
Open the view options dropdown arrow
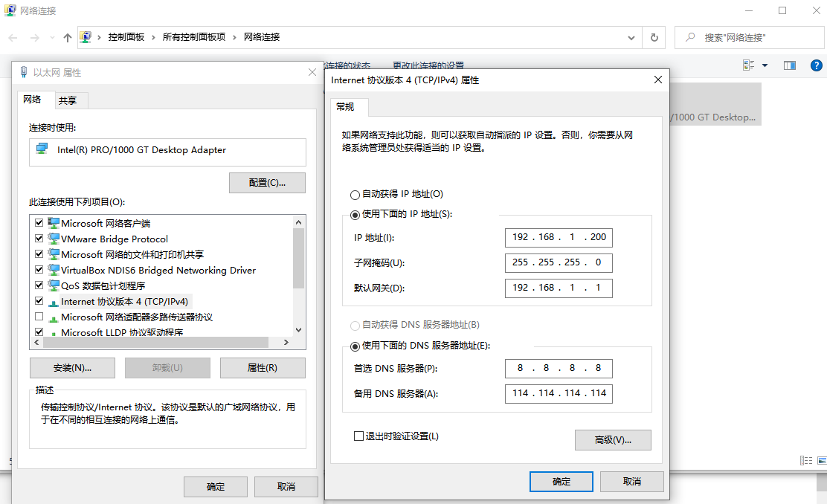pyautogui.click(x=765, y=65)
